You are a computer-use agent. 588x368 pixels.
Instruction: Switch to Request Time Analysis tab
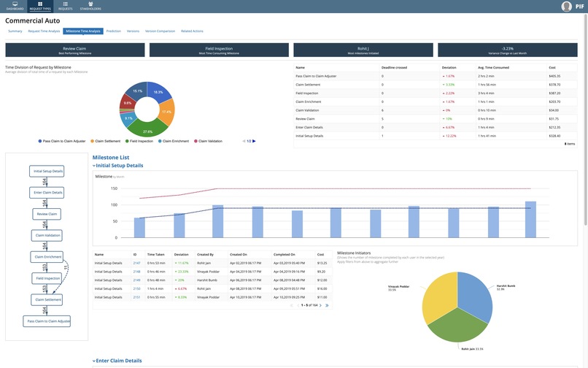(44, 31)
